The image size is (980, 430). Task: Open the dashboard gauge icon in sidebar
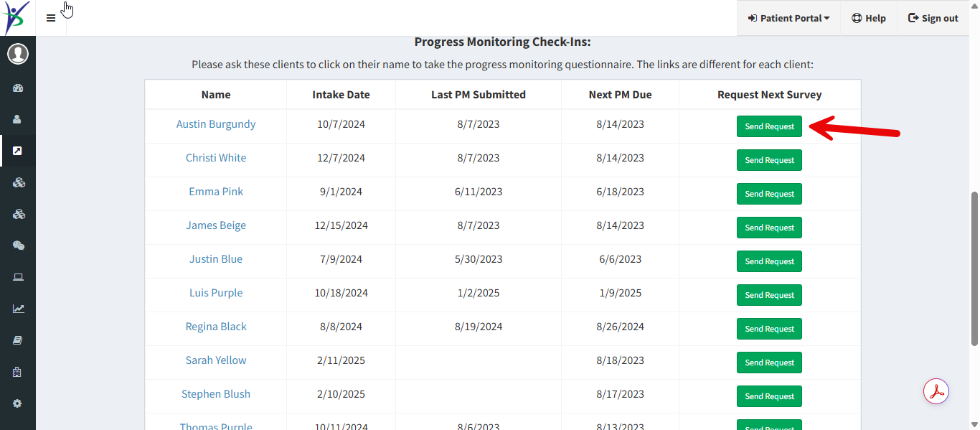click(18, 88)
